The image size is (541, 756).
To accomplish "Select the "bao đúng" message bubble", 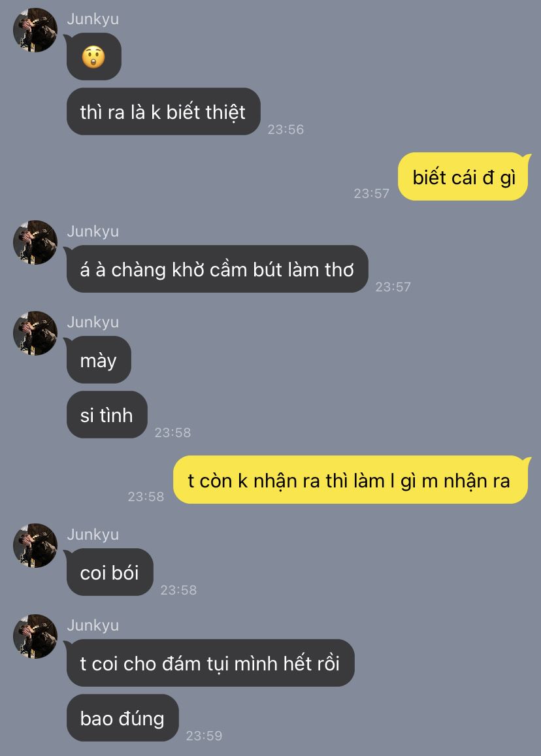I will [x=122, y=718].
